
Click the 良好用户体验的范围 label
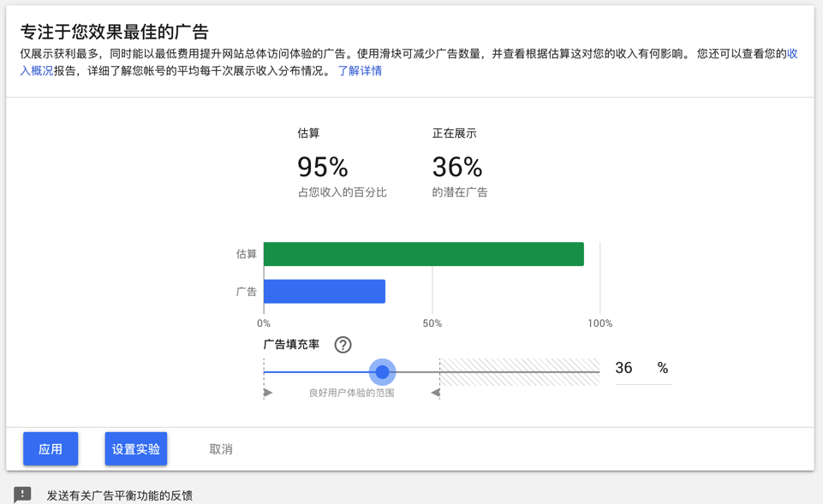(x=351, y=393)
